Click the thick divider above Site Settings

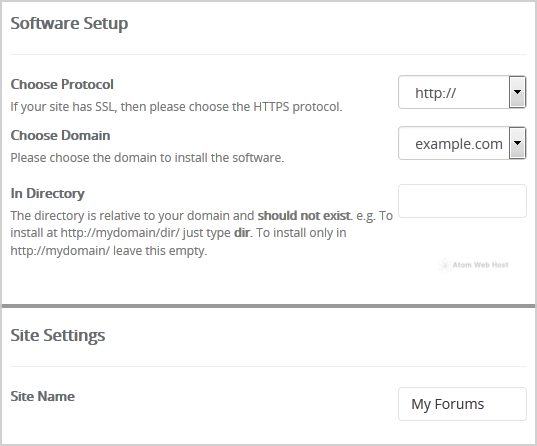(268, 306)
